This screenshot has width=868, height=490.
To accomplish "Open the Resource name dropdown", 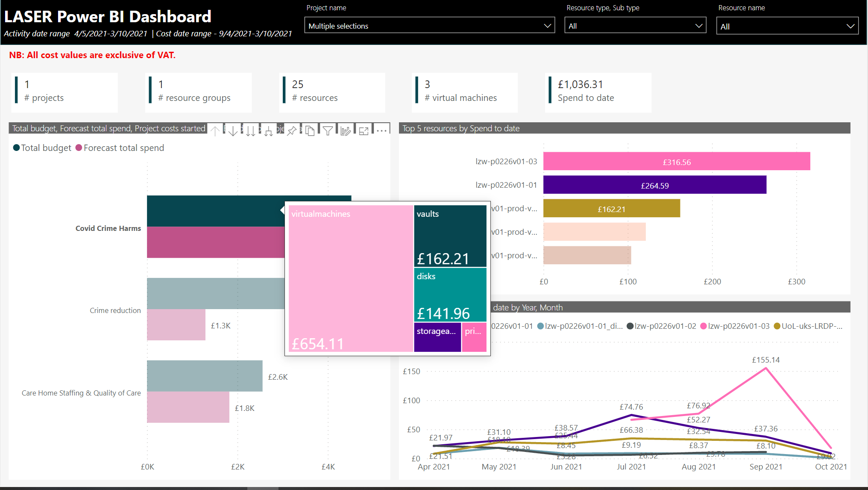I will [x=787, y=26].
